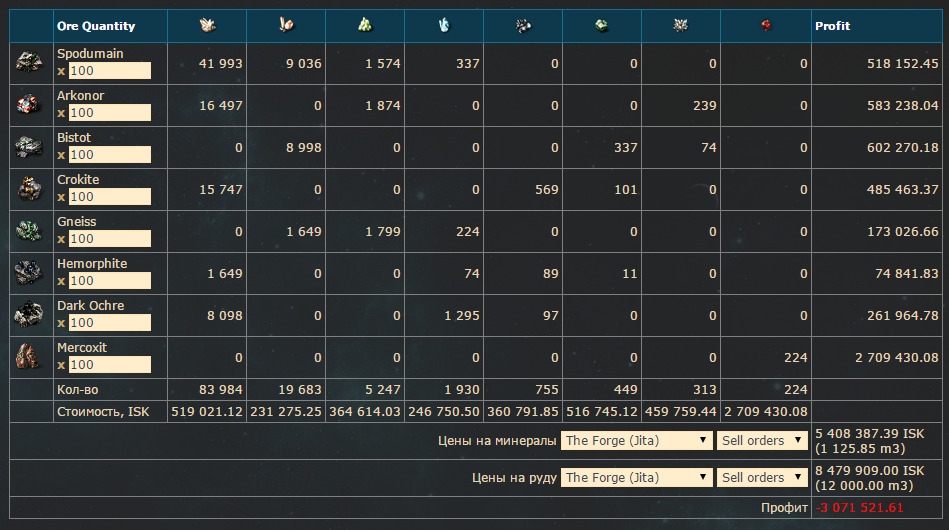Click the Кол-во row label
The height and width of the screenshot is (530, 949).
pyautogui.click(x=77, y=390)
